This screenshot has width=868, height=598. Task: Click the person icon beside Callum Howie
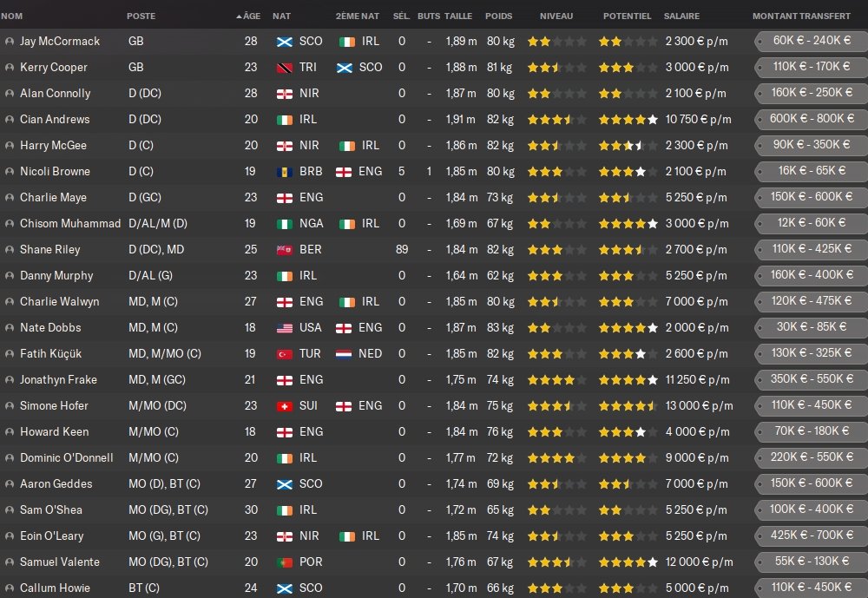[10, 588]
